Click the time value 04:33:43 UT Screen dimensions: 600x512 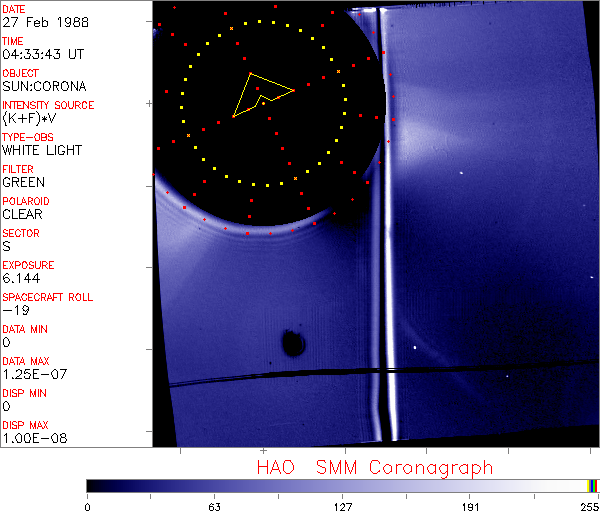40,55
